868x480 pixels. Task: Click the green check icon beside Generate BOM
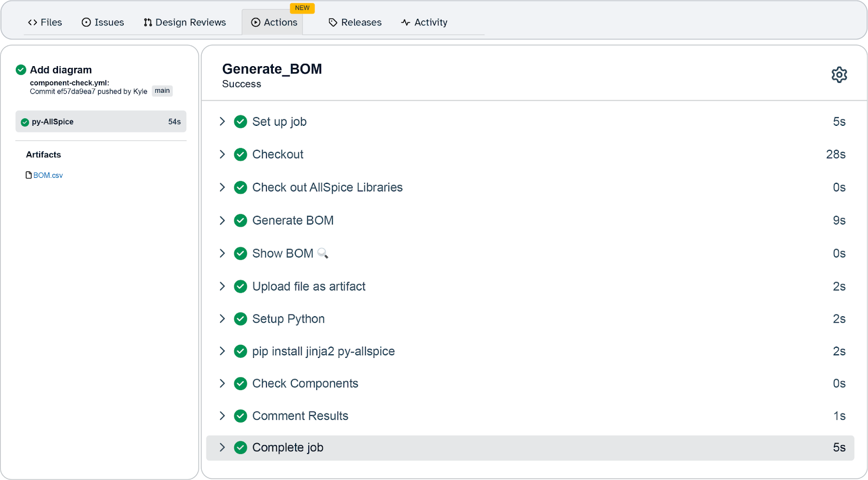(x=240, y=221)
